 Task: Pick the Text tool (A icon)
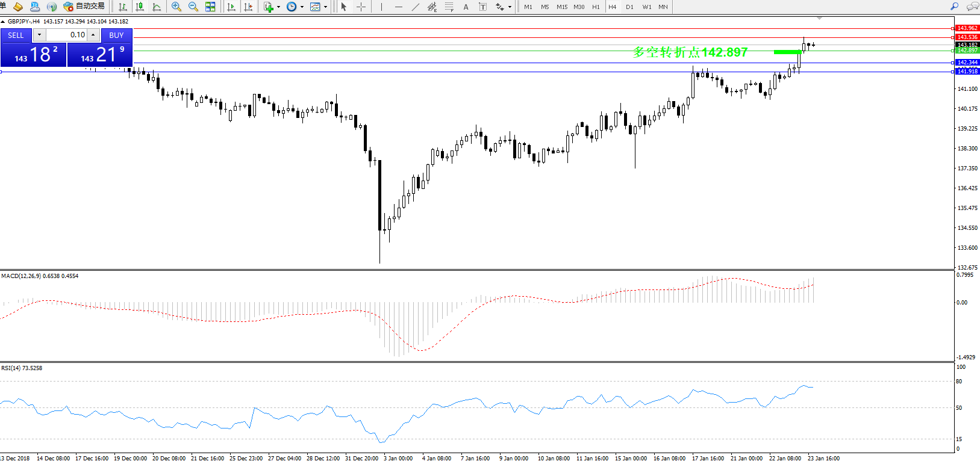[x=466, y=7]
